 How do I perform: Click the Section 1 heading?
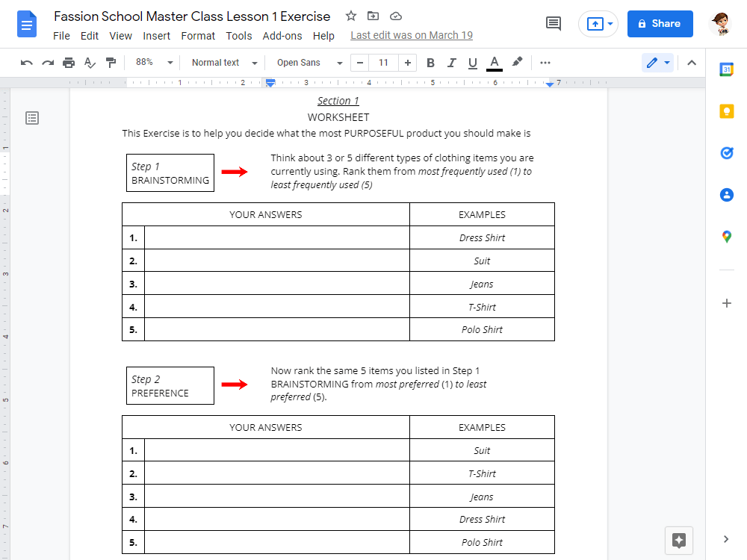pos(338,101)
